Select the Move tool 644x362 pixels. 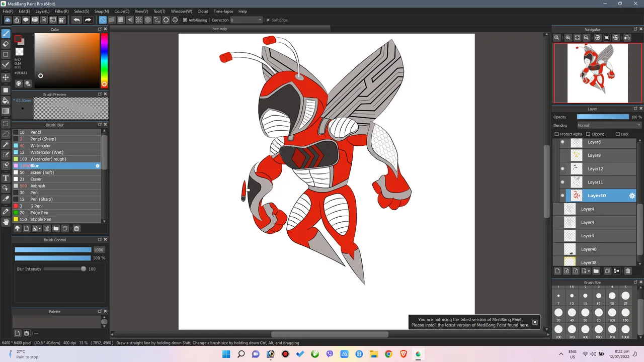point(6,77)
